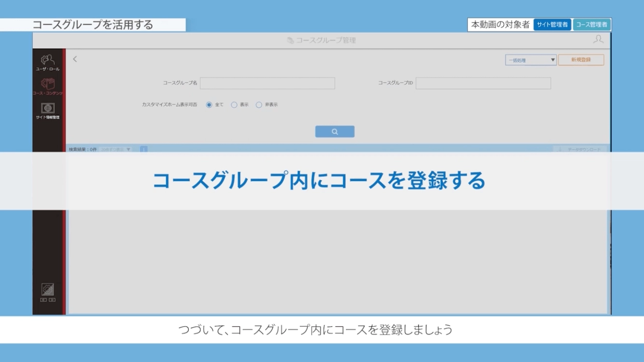Viewport: 644px width, 362px height.
Task: Click the コースグループを活用する heading
Action: pyautogui.click(x=93, y=25)
